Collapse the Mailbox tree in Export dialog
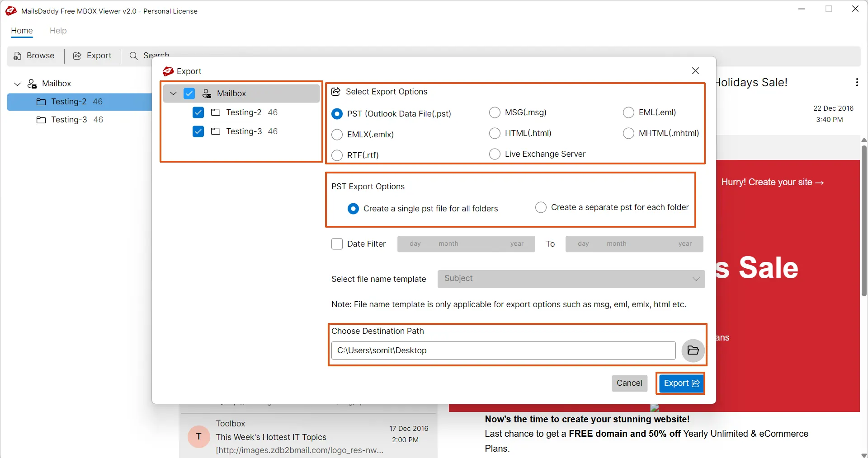Image resolution: width=868 pixels, height=458 pixels. [x=173, y=93]
